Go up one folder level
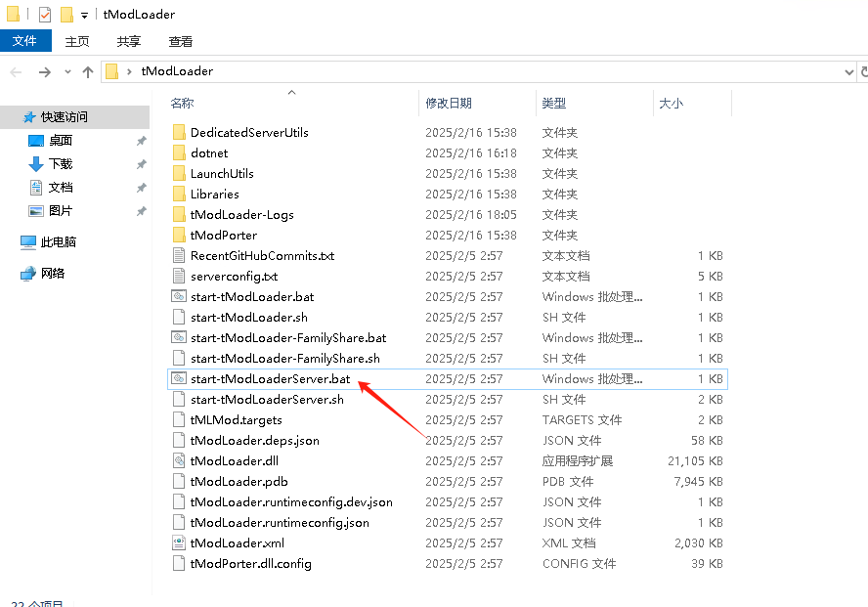The width and height of the screenshot is (868, 607). tap(87, 72)
